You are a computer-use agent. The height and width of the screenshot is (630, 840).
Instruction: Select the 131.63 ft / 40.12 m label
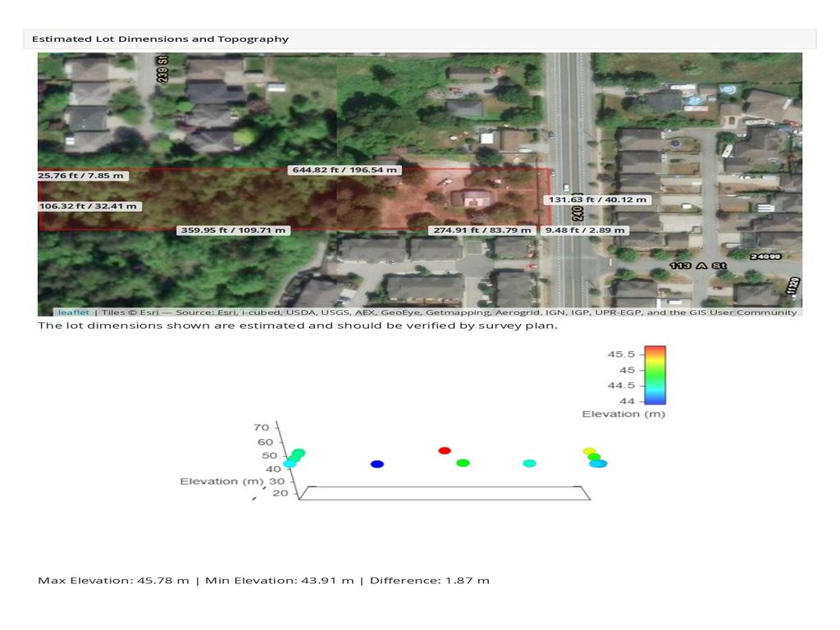click(x=597, y=200)
